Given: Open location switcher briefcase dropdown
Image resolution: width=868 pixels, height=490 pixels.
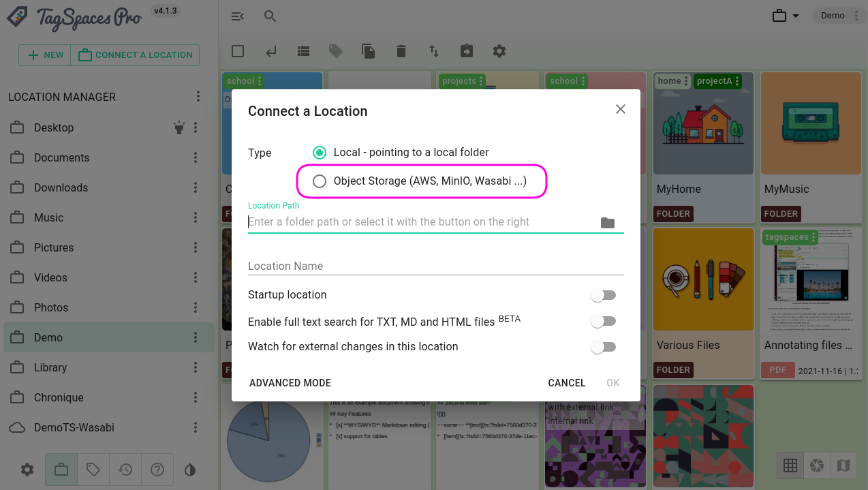Looking at the screenshot, I should tap(786, 16).
